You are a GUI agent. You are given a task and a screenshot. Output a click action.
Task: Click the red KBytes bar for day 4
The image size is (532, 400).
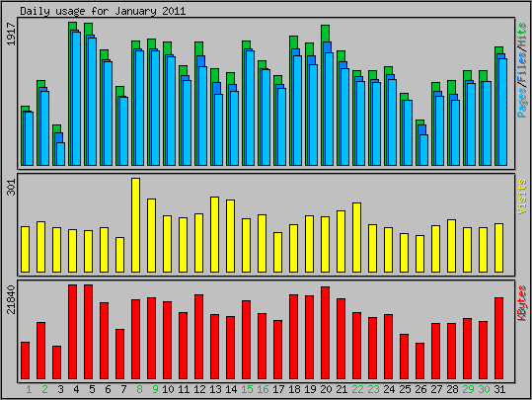pyautogui.click(x=73, y=332)
